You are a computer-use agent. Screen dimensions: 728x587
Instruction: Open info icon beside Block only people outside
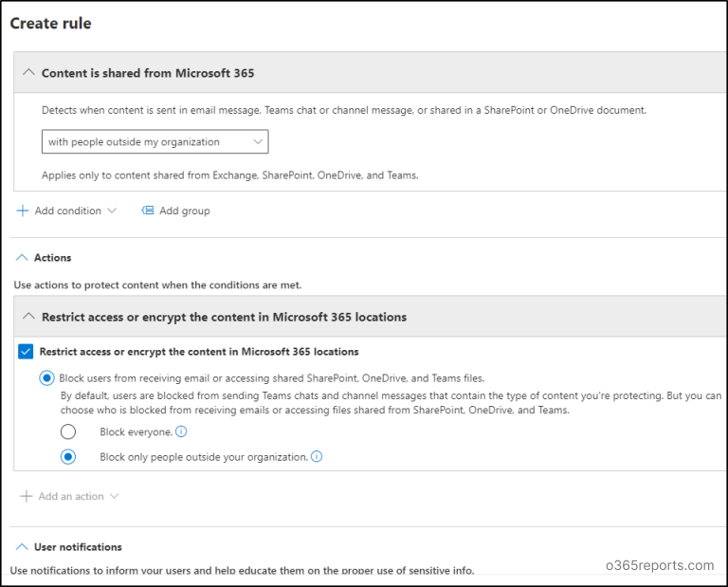coord(317,456)
